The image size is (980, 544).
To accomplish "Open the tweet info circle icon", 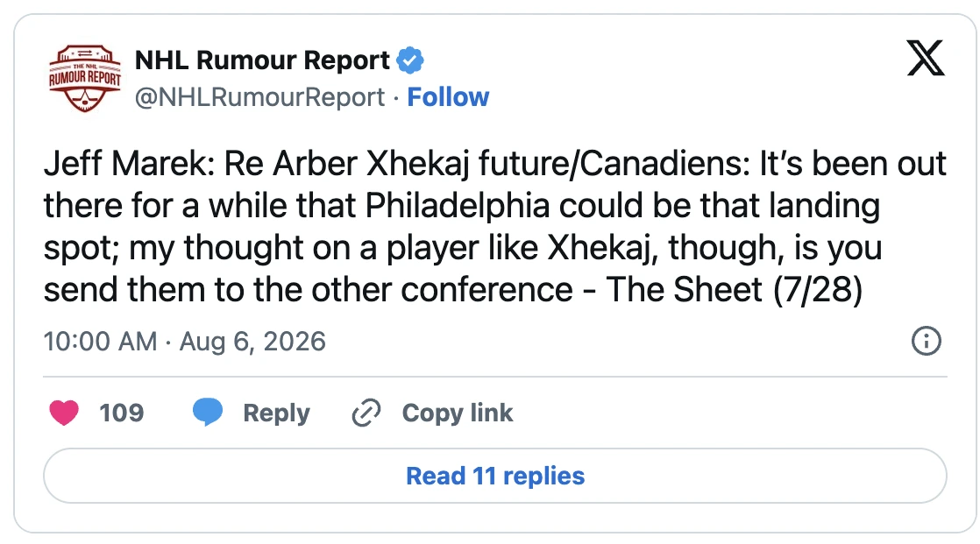I will point(927,341).
